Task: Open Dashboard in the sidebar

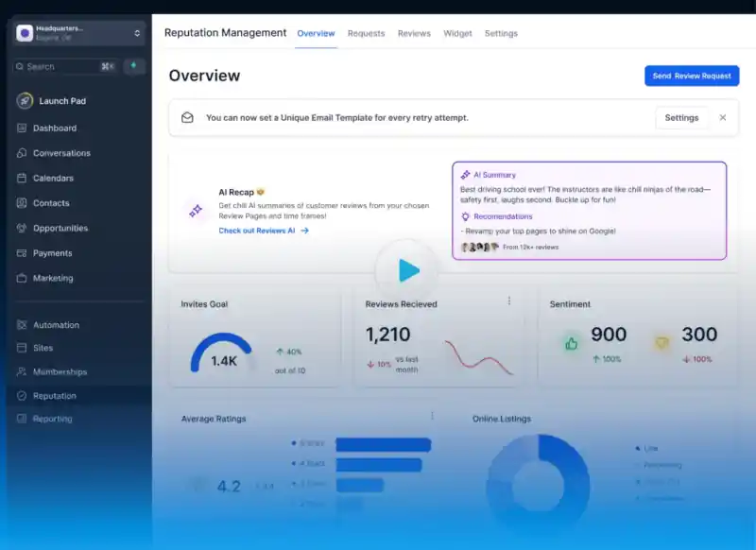Action: tap(55, 129)
